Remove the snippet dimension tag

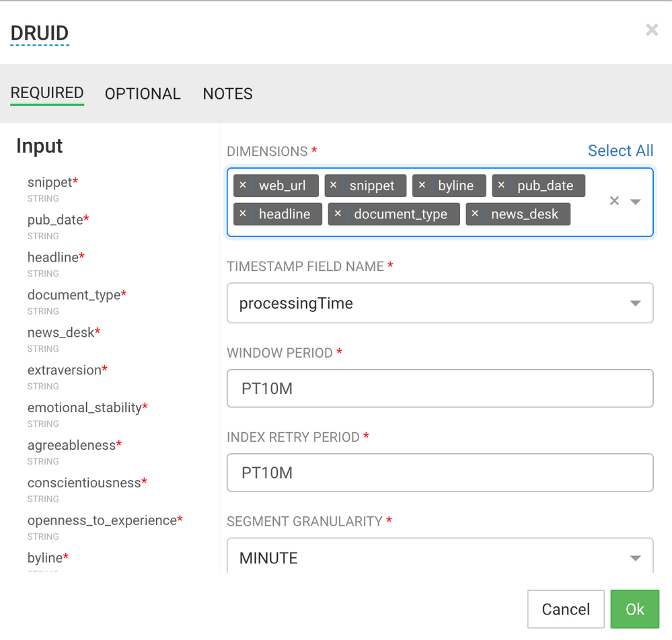[333, 186]
